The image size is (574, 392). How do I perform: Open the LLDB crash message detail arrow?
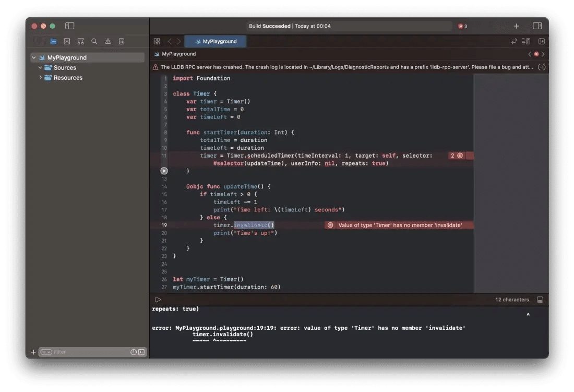point(542,67)
